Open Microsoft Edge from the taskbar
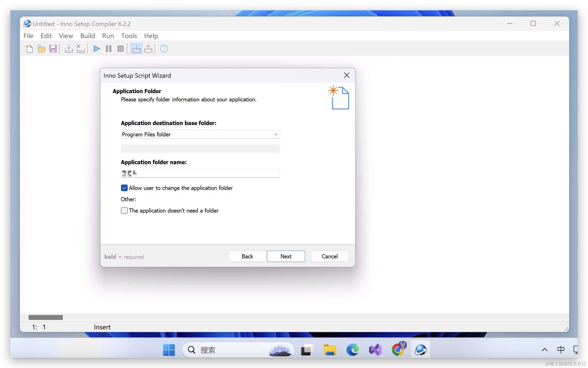The width and height of the screenshot is (588, 368). pos(352,350)
